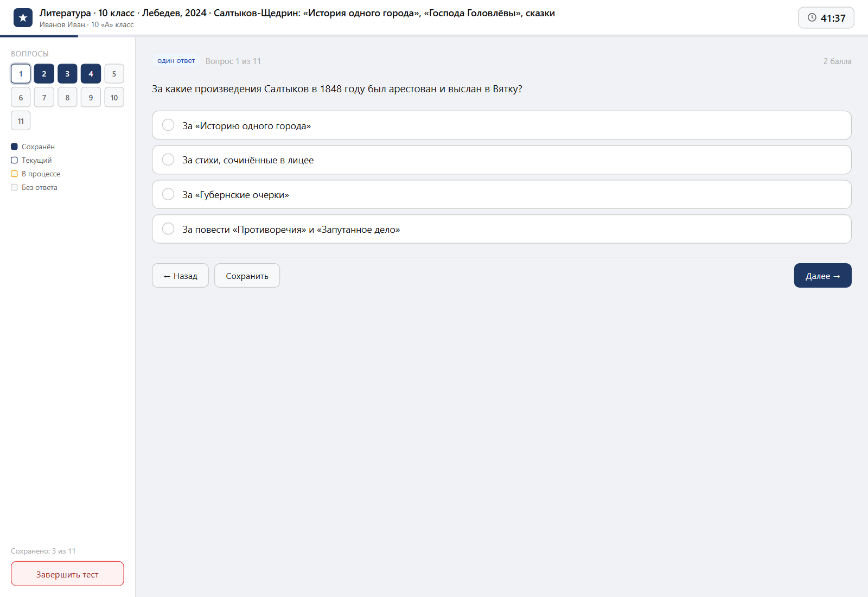Click the test title in header
Screen dimensions: 868x597
pyautogui.click(x=297, y=13)
